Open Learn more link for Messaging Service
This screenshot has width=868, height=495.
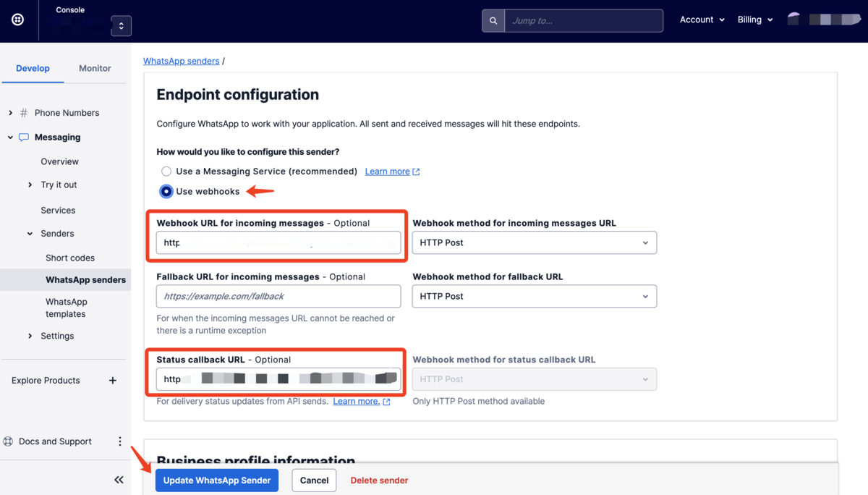[x=387, y=172]
